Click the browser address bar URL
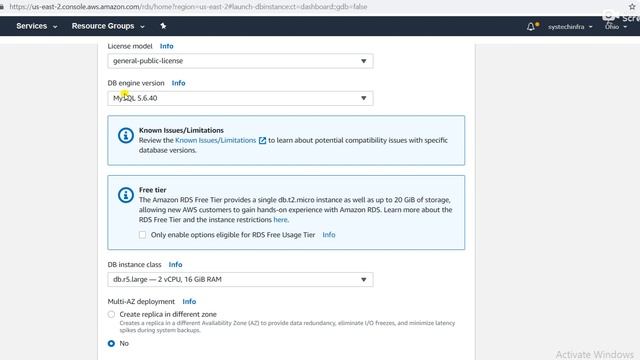640x360 pixels. [x=188, y=7]
